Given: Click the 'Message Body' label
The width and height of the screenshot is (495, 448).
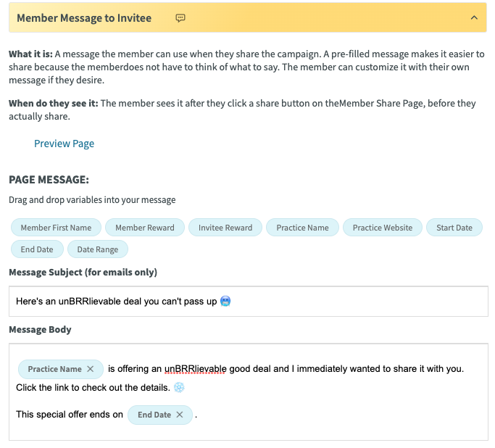Looking at the screenshot, I should (x=40, y=330).
